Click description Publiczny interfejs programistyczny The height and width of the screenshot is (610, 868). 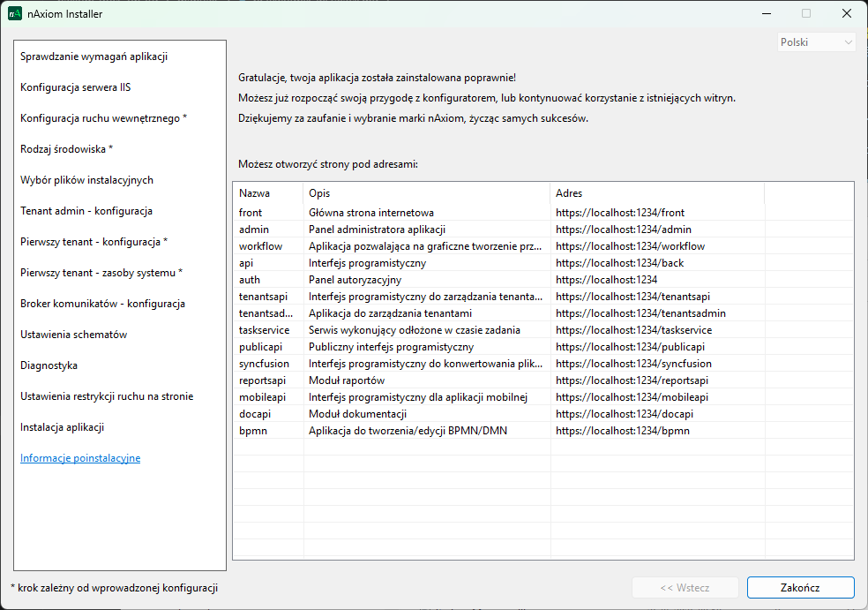(x=391, y=347)
